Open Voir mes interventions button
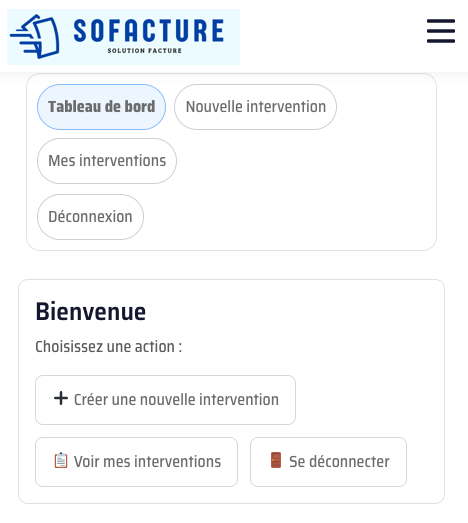468x523 pixels. pos(136,462)
